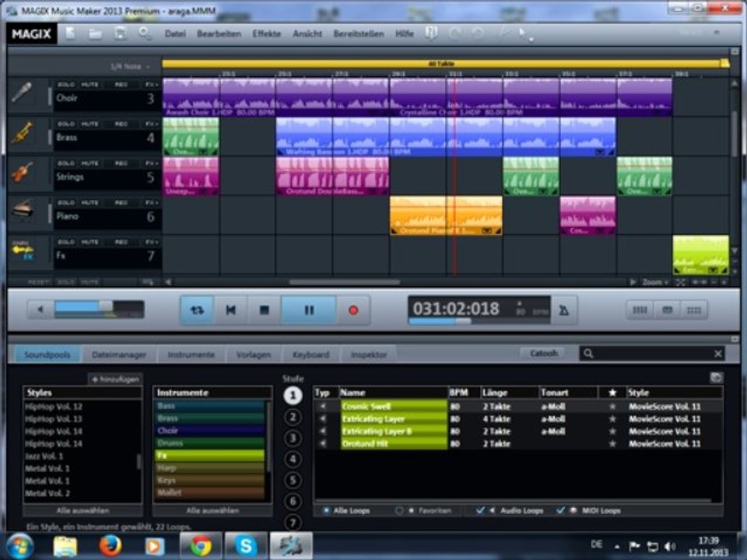Select the Choir instrument color row
Image resolution: width=747 pixels, height=560 pixels.
pyautogui.click(x=210, y=430)
